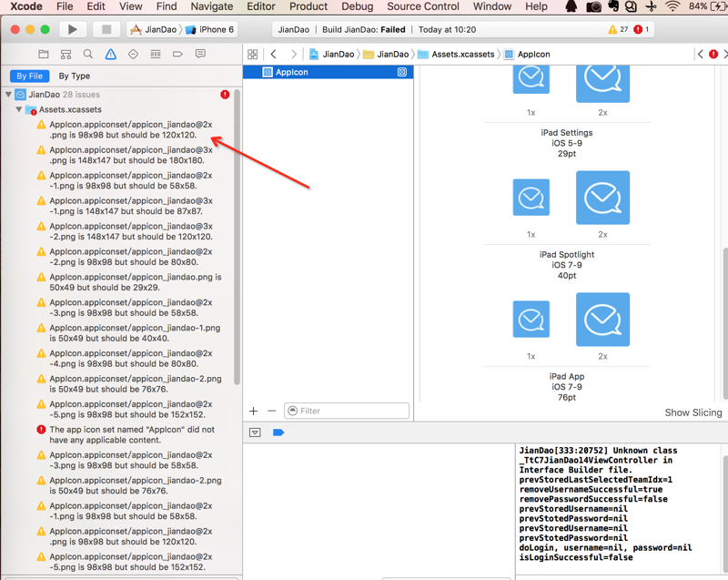Image resolution: width=728 pixels, height=580 pixels.
Task: Click the Stop button in toolbar
Action: click(106, 29)
